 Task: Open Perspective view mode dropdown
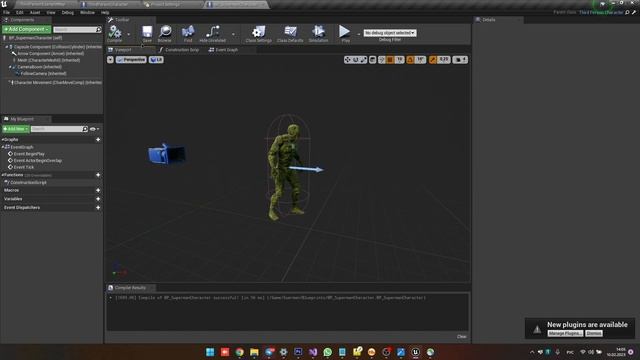(x=131, y=60)
